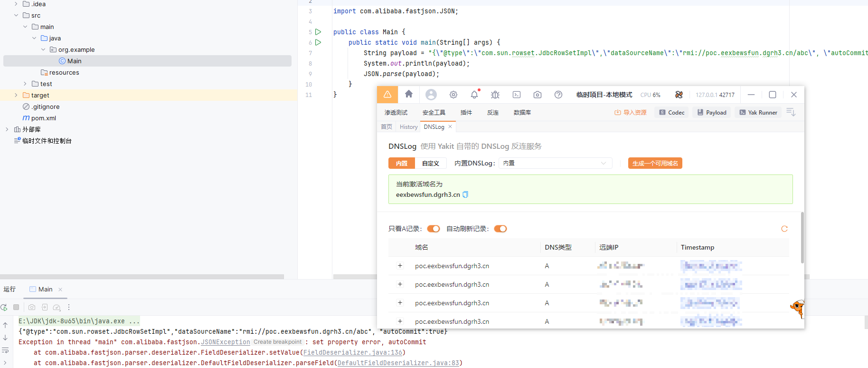Select Main class in project tree

point(147,61)
